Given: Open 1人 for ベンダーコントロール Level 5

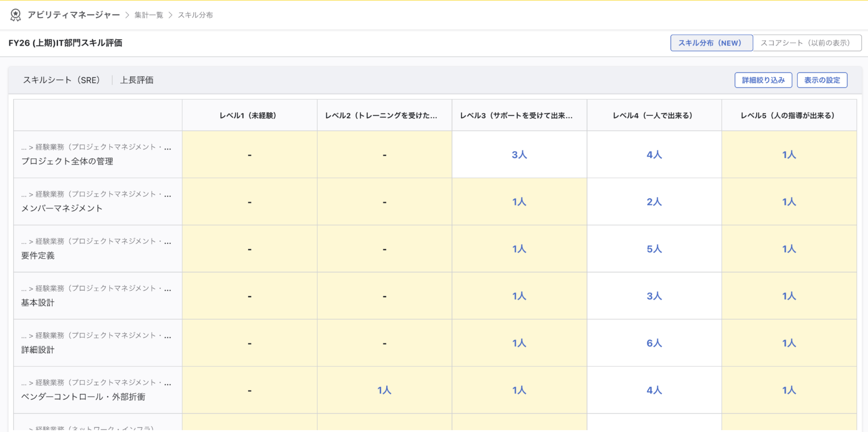Looking at the screenshot, I should pos(789,390).
